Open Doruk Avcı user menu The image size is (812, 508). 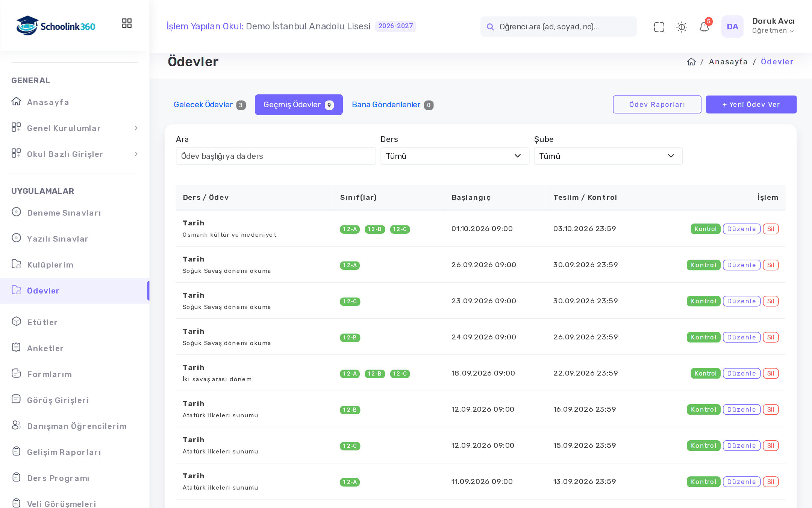click(773, 26)
